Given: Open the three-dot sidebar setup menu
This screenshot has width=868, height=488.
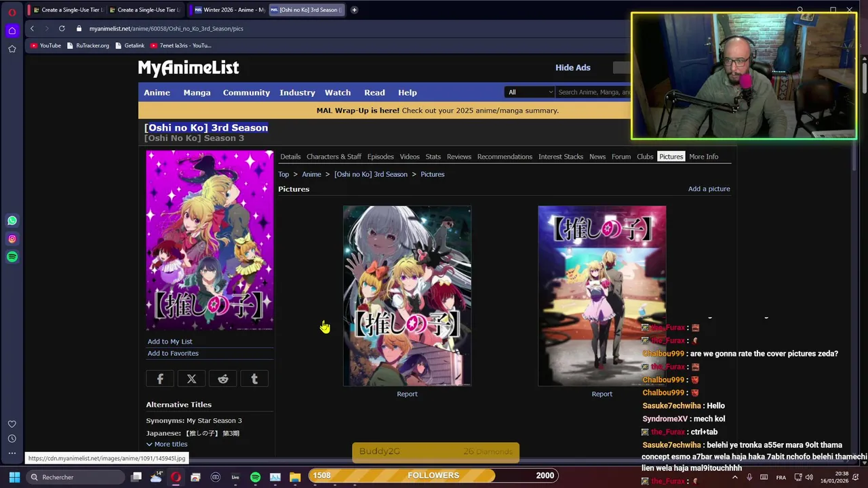Looking at the screenshot, I should (x=12, y=453).
